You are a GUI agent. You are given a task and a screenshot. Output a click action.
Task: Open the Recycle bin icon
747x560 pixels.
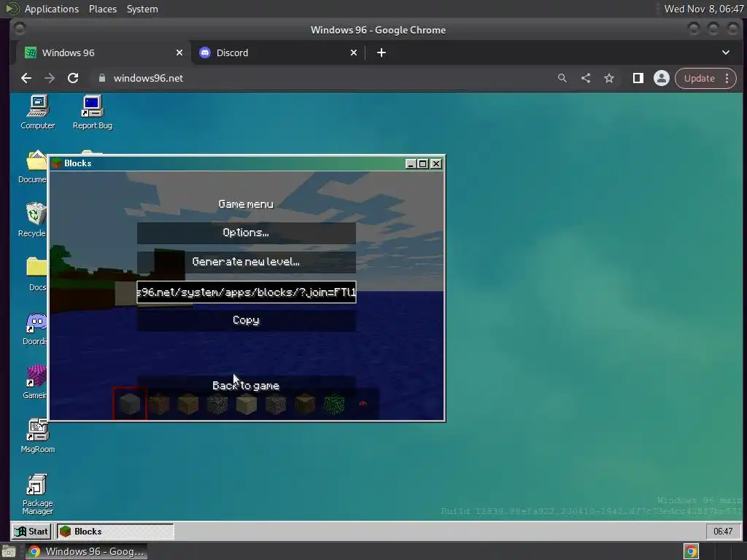(x=32, y=219)
